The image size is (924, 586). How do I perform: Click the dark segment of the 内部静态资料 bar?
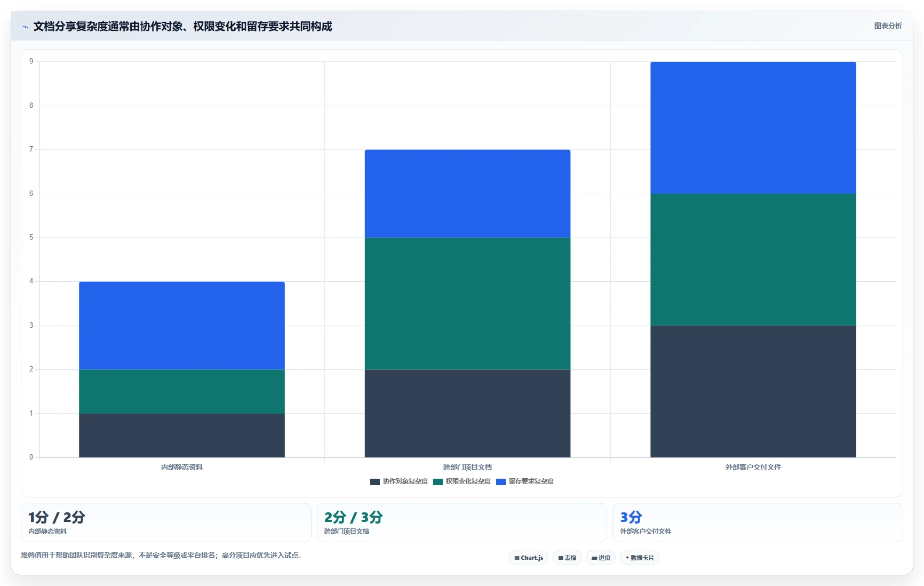(182, 435)
